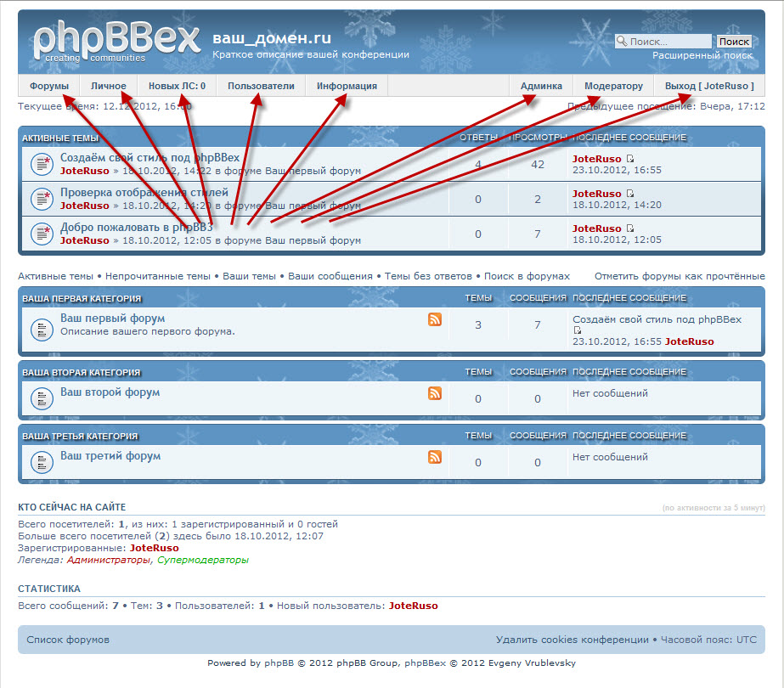Go to Админка panel
784x688 pixels.
[x=541, y=86]
